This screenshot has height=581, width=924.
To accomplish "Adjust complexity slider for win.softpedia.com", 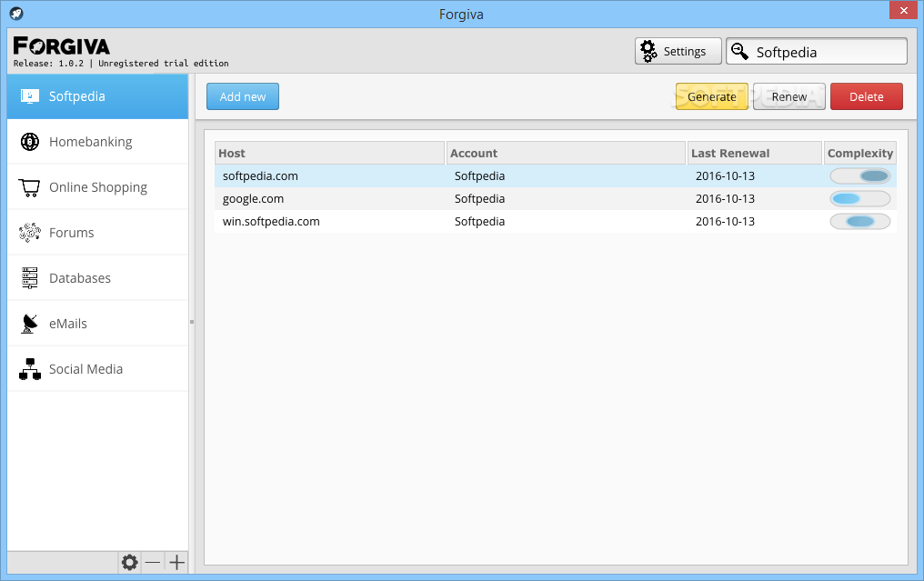I will tap(859, 222).
